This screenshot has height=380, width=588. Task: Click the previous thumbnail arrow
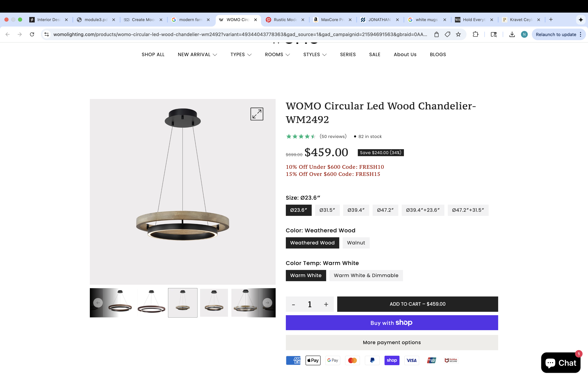(x=98, y=303)
